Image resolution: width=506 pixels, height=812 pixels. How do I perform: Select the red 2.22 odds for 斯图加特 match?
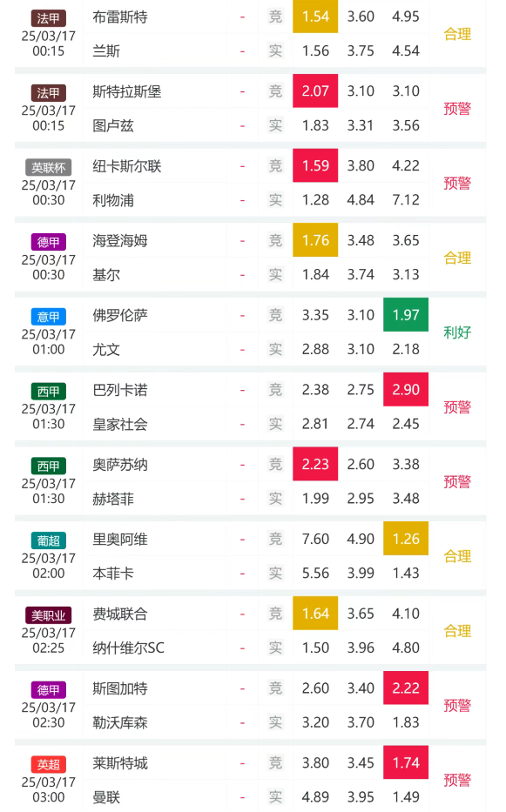(406, 688)
